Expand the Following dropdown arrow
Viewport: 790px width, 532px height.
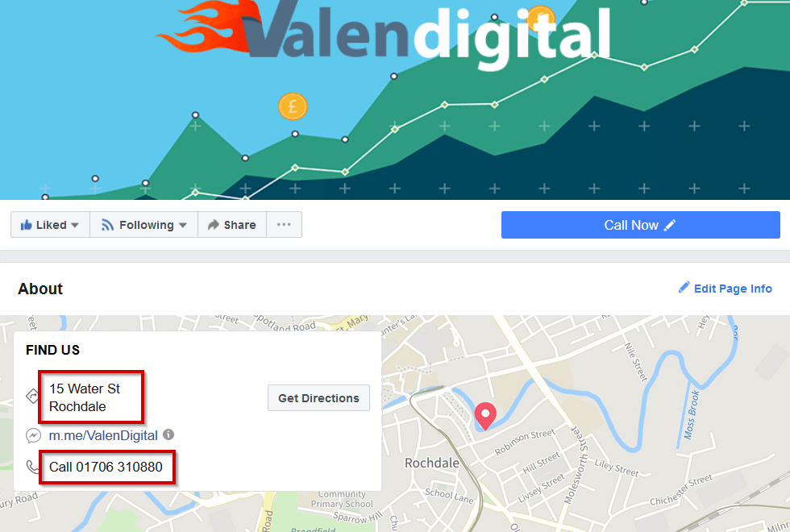pos(183,225)
